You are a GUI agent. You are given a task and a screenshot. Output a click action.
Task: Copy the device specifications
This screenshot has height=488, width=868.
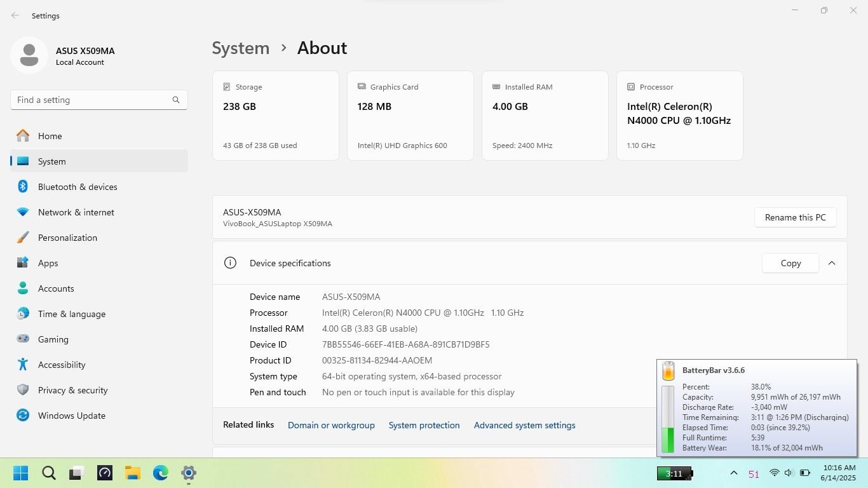(790, 263)
